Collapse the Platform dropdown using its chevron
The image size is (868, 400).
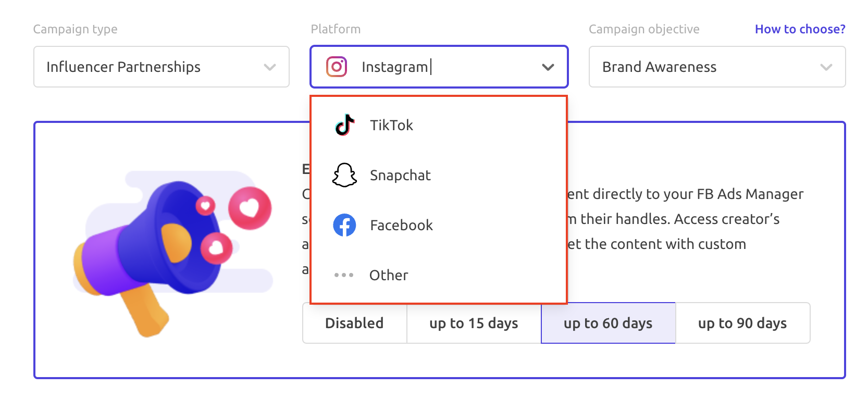pyautogui.click(x=548, y=67)
